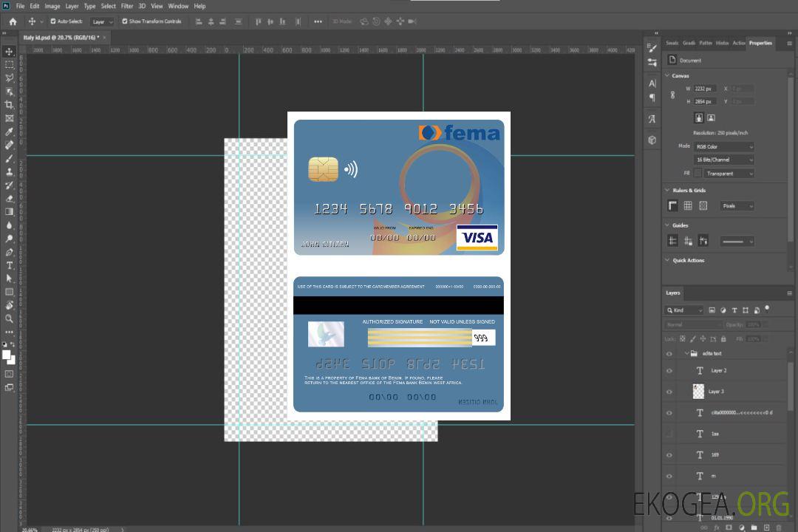Show the hidden 1se text layer
The image size is (798, 532).
669,434
